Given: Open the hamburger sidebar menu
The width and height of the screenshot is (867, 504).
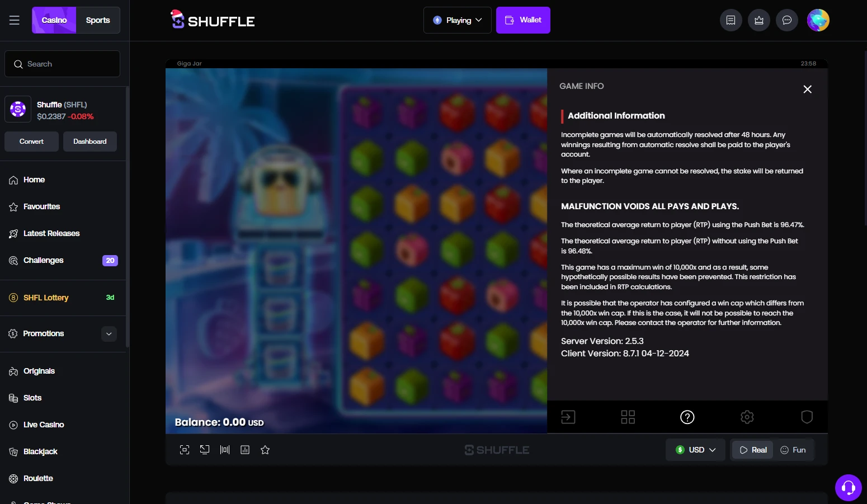Looking at the screenshot, I should (x=15, y=20).
